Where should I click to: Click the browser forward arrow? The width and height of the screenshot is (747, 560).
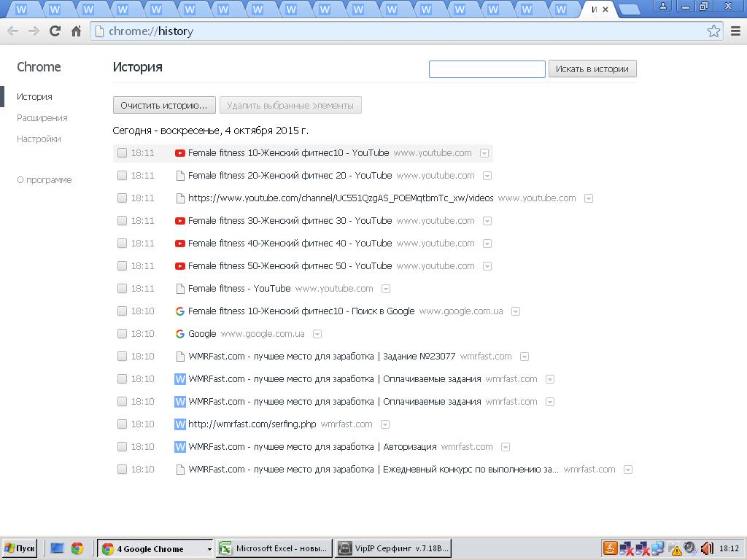tap(34, 31)
